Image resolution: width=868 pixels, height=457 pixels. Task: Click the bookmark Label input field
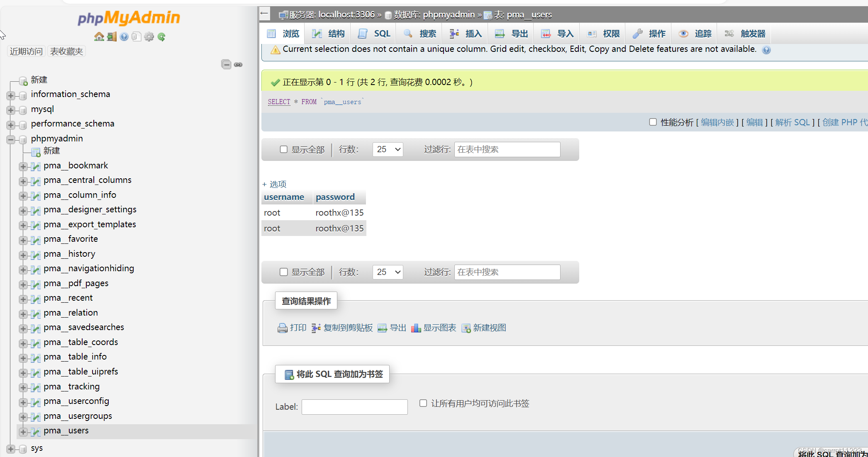(x=354, y=407)
